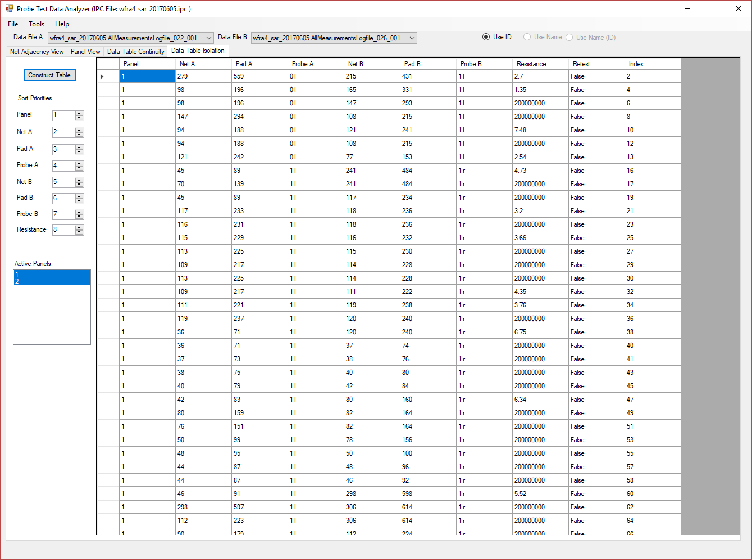The height and width of the screenshot is (560, 752).
Task: Select the Use Name (ID) radio button
Action: 590,38
